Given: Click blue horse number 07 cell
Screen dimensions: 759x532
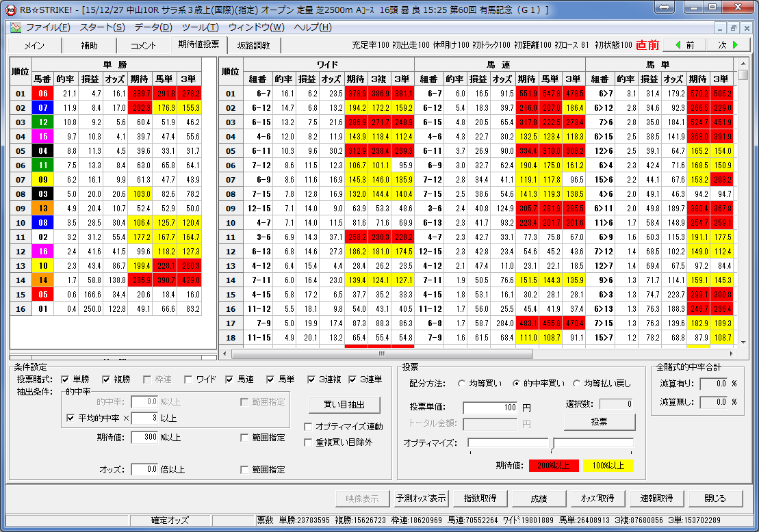Looking at the screenshot, I should point(42,108).
